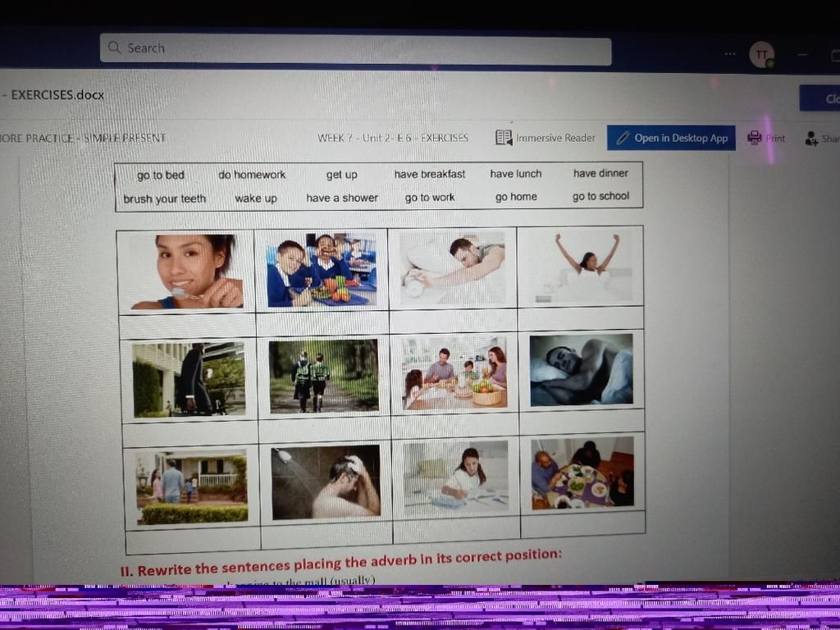The image size is (840, 630).
Task: Open Immersive Reader
Action: point(546,138)
